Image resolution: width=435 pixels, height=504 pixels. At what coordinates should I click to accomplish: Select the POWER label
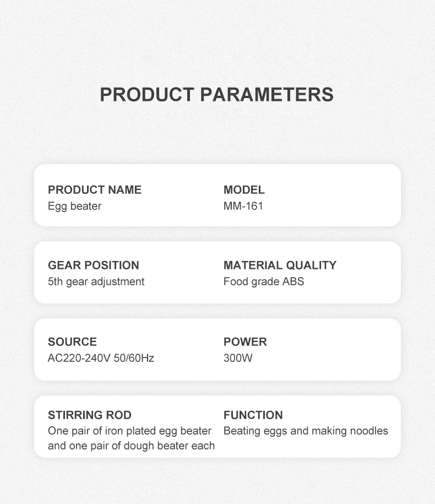click(245, 342)
